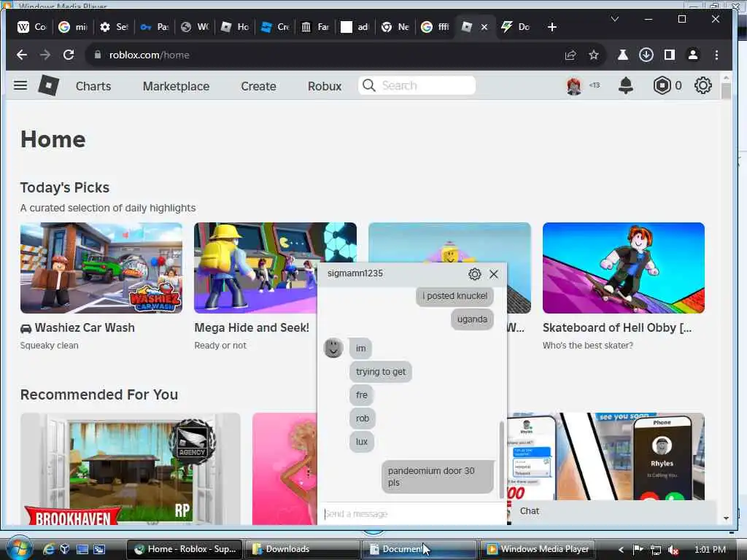The height and width of the screenshot is (560, 747).
Task: Click the page vertical scrollbar thumb
Action: point(726,90)
